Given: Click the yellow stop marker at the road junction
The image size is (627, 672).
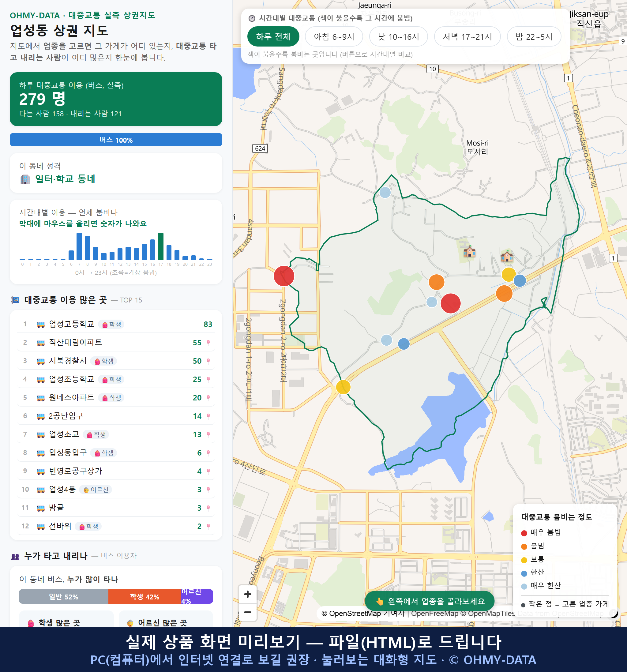Looking at the screenshot, I should click(x=343, y=387).
